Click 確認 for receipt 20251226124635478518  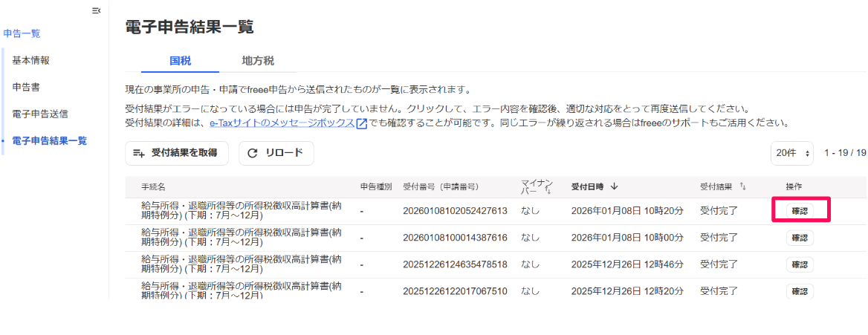[800, 264]
